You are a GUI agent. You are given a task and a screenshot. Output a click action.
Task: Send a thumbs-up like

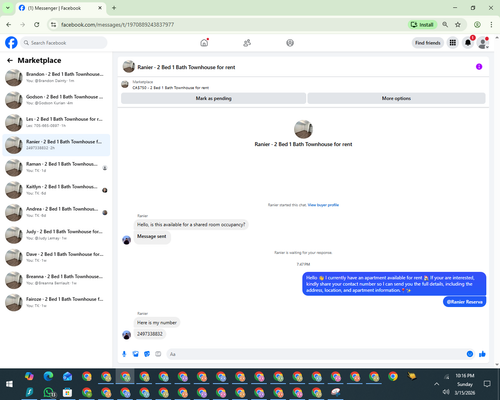(482, 354)
